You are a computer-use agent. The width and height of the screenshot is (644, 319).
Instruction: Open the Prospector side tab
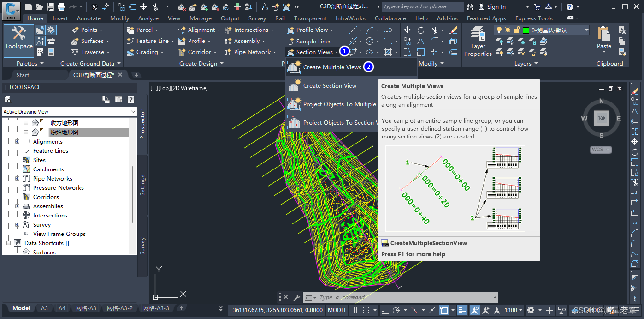click(x=142, y=124)
